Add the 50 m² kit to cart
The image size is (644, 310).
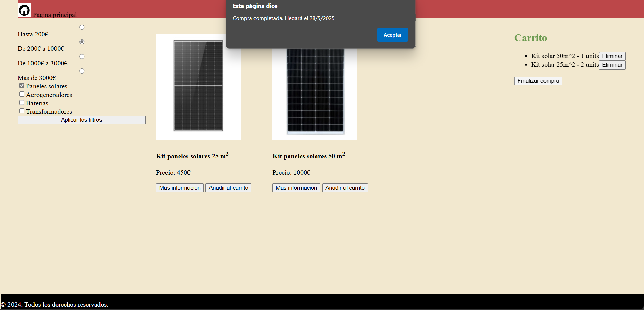click(345, 188)
